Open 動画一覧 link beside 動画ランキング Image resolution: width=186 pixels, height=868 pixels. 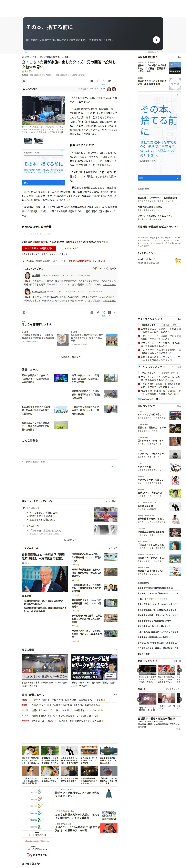[177, 661]
